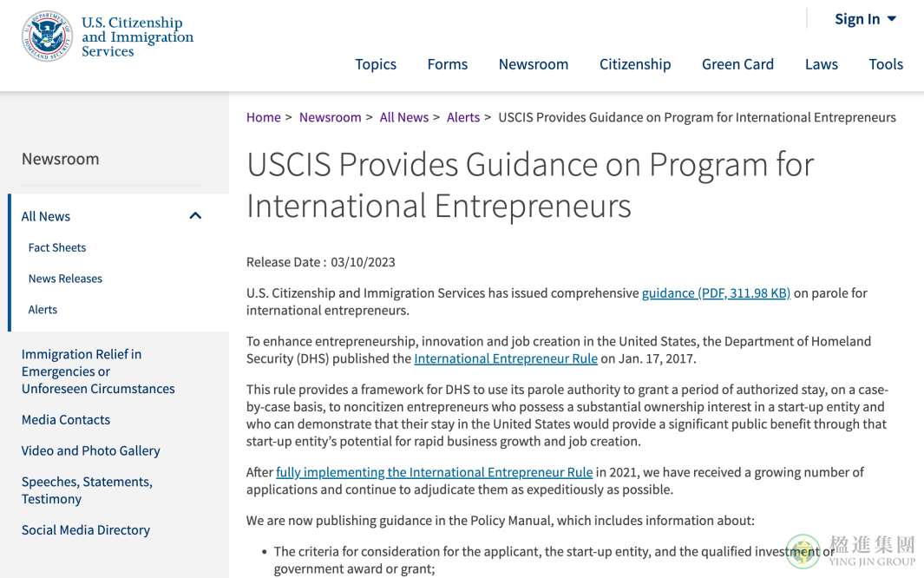Collapse the All News section chevron
The image size is (924, 578).
[x=195, y=215]
